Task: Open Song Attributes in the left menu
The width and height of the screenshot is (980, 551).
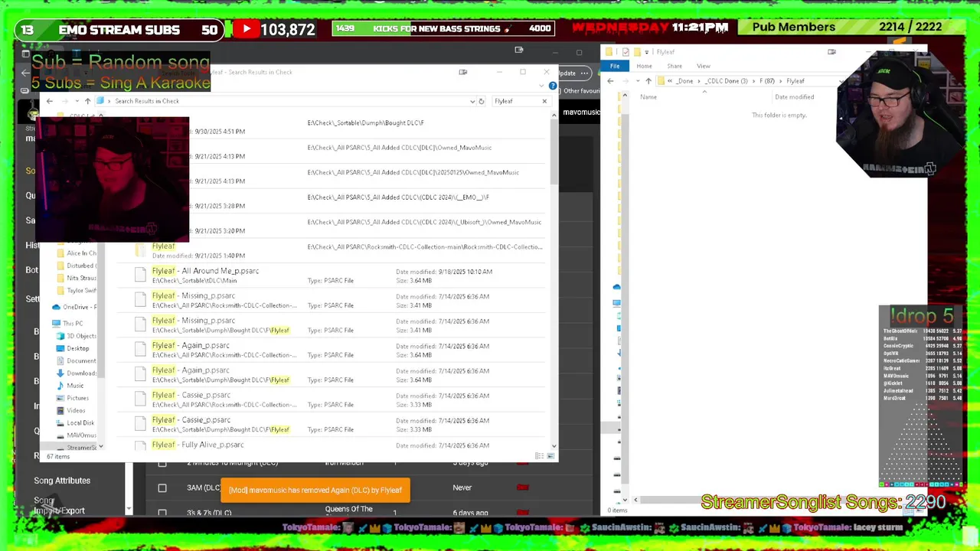Action: [x=62, y=481]
